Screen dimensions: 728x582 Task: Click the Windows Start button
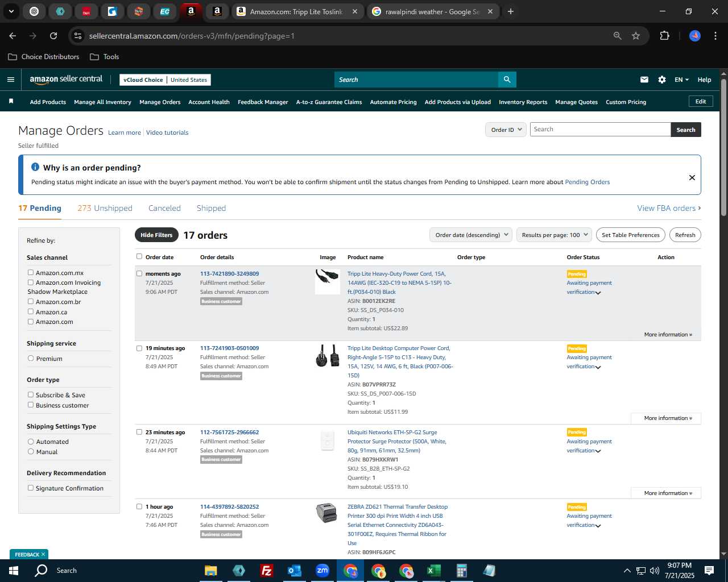13,571
